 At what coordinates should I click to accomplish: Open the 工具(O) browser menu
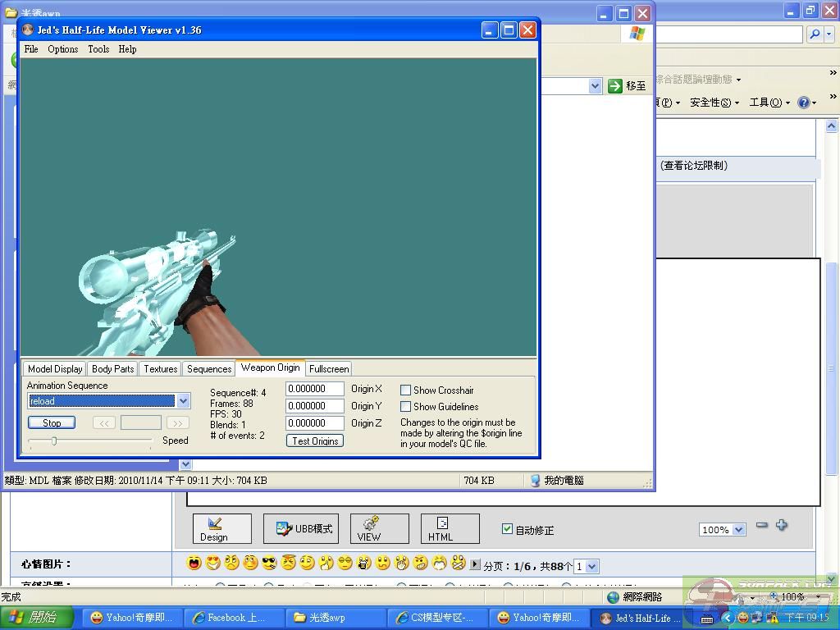(x=769, y=103)
